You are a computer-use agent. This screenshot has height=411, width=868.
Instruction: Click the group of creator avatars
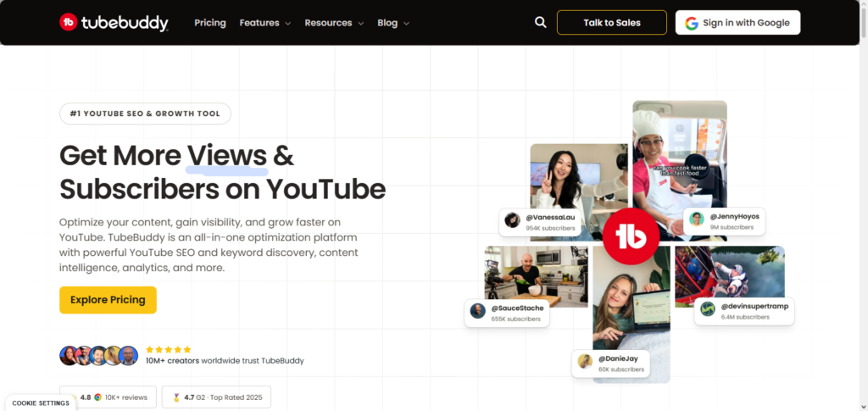click(x=98, y=356)
